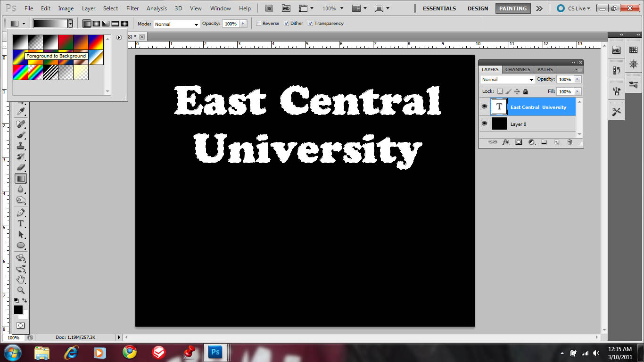Viewport: 644px width, 362px height.
Task: Open Layers panel Fill slider arrow
Action: click(x=578, y=91)
